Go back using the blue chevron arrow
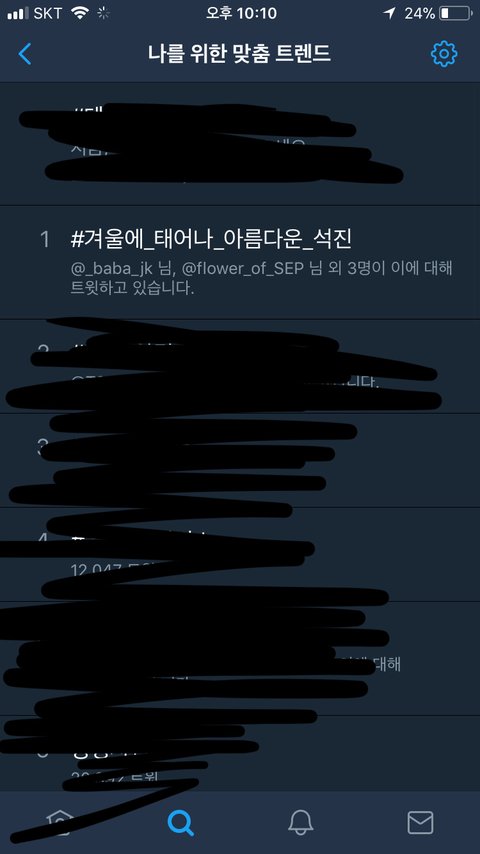The image size is (480, 854). coord(25,54)
